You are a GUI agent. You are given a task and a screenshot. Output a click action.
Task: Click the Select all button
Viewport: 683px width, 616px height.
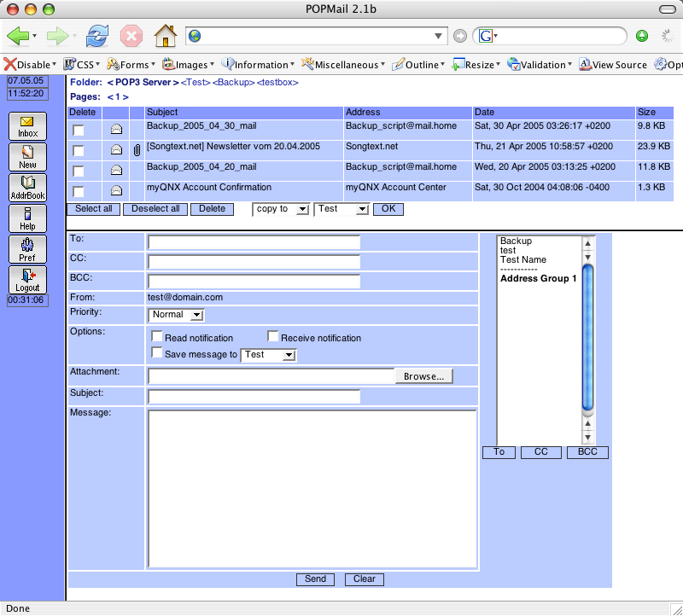tap(94, 209)
